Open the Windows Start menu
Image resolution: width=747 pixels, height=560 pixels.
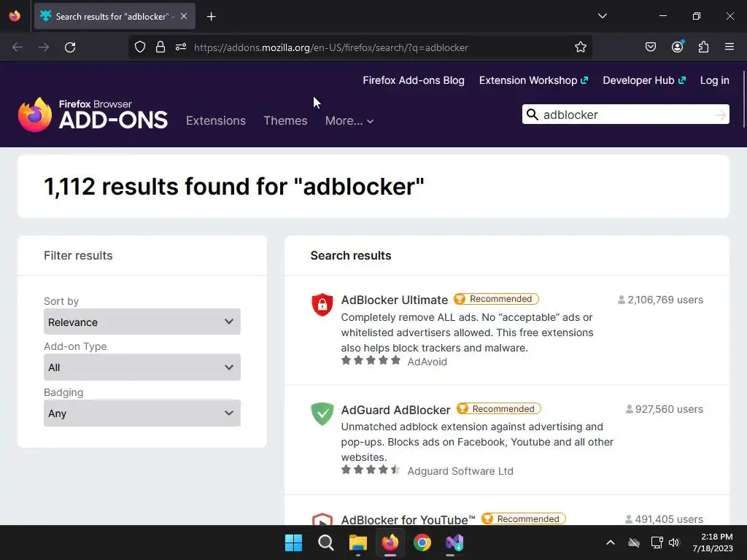coord(293,542)
